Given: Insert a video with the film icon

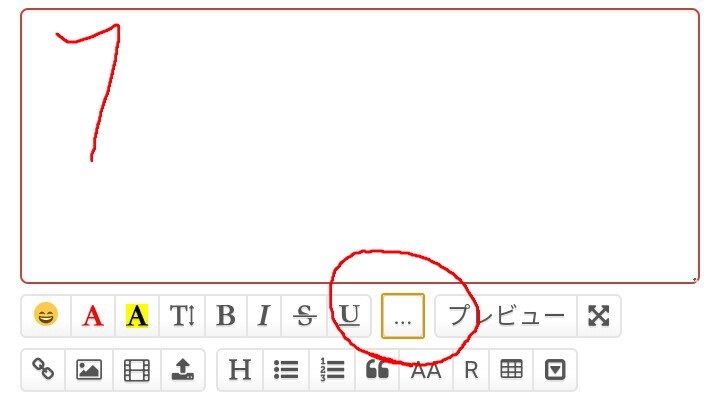Looking at the screenshot, I should [137, 369].
